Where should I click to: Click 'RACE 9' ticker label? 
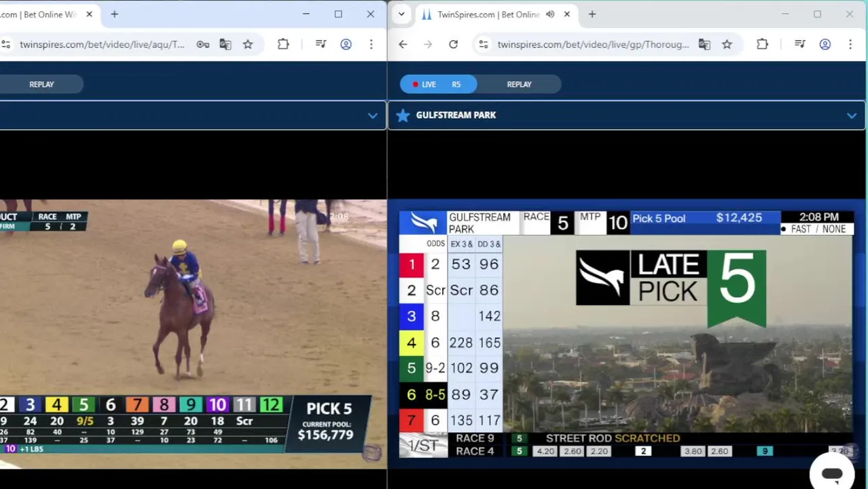(x=475, y=438)
